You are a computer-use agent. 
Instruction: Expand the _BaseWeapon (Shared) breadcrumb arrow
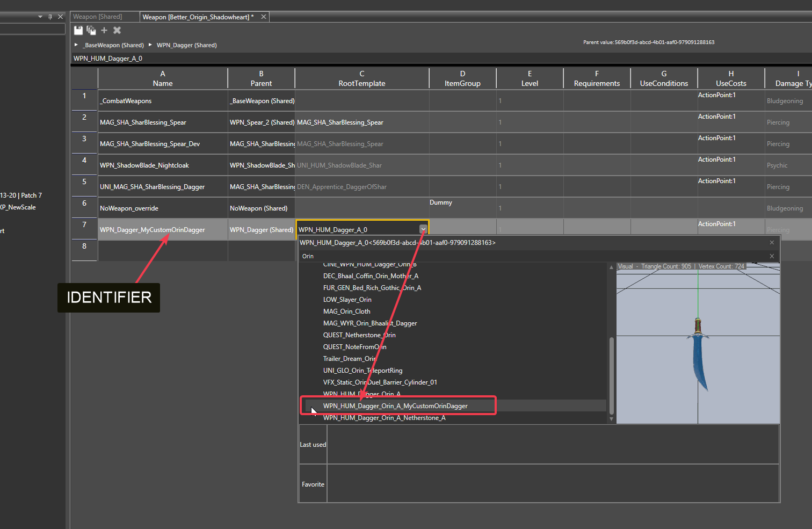point(76,45)
